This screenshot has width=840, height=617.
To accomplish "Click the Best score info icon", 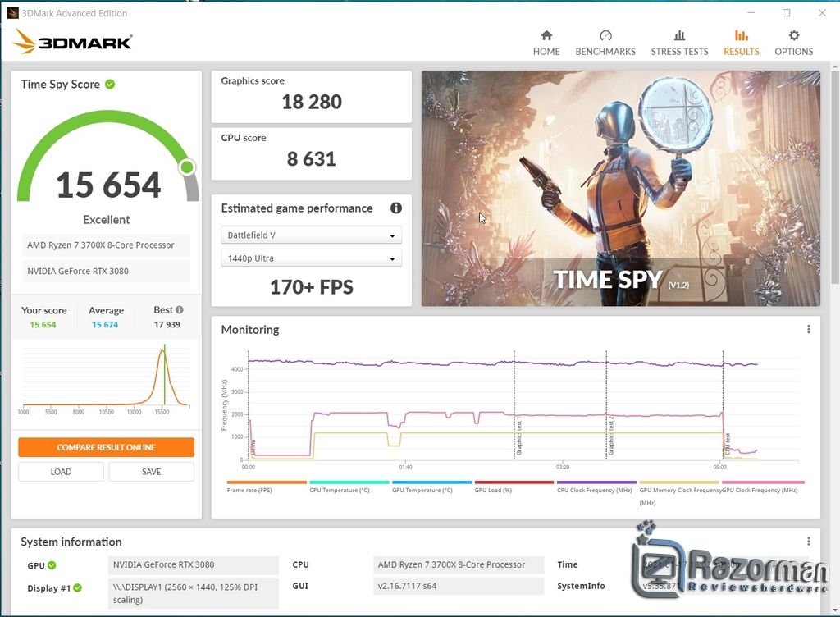I will pyautogui.click(x=180, y=309).
